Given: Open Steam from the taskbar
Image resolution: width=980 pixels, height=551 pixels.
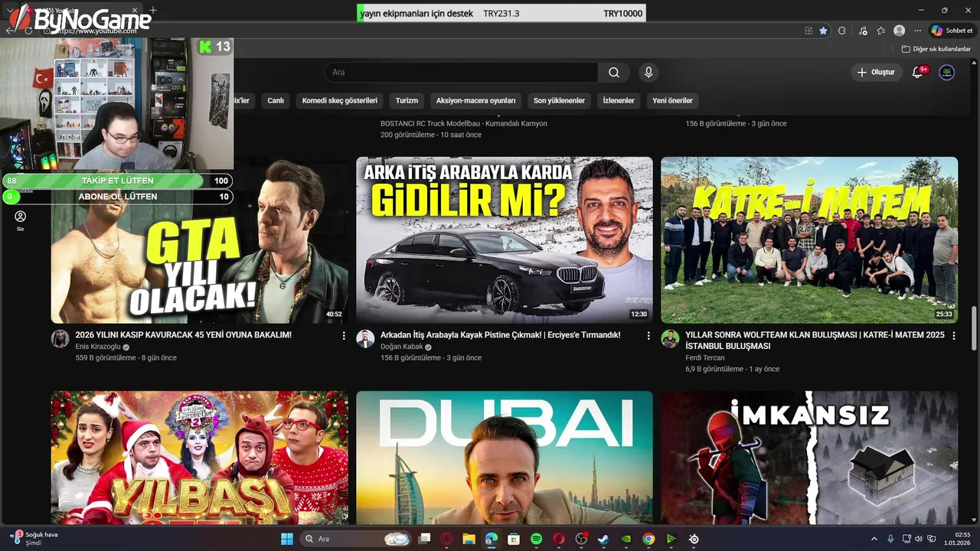Looking at the screenshot, I should [603, 539].
